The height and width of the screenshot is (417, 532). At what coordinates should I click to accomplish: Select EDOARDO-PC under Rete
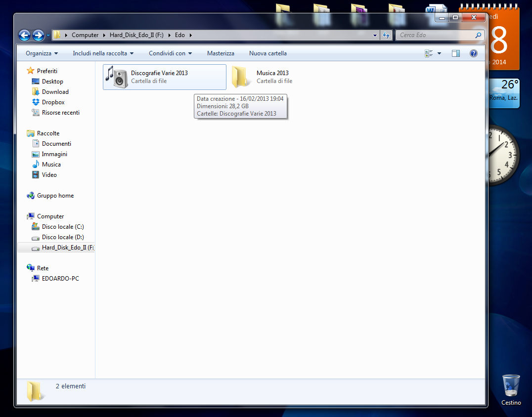(x=60, y=279)
